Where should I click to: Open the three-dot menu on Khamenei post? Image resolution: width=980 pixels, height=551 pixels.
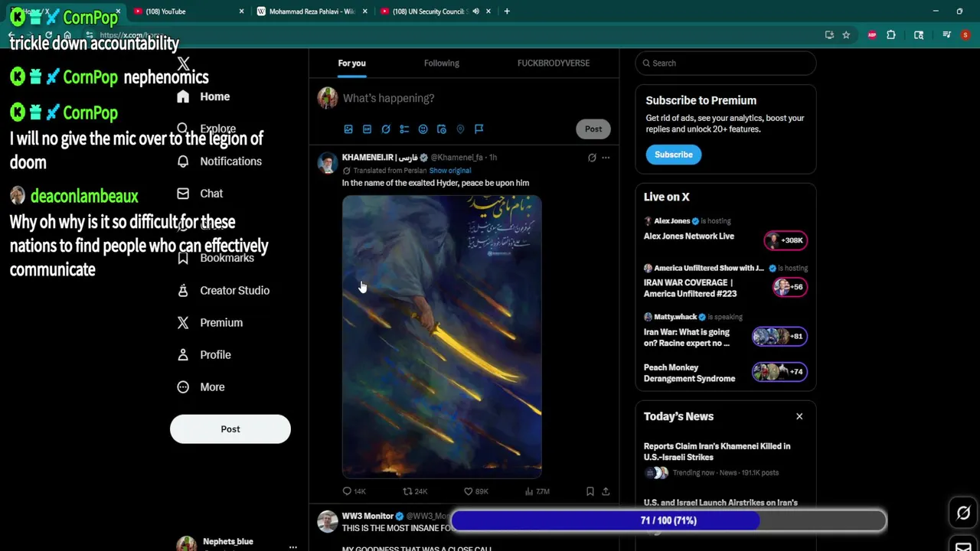coord(606,158)
